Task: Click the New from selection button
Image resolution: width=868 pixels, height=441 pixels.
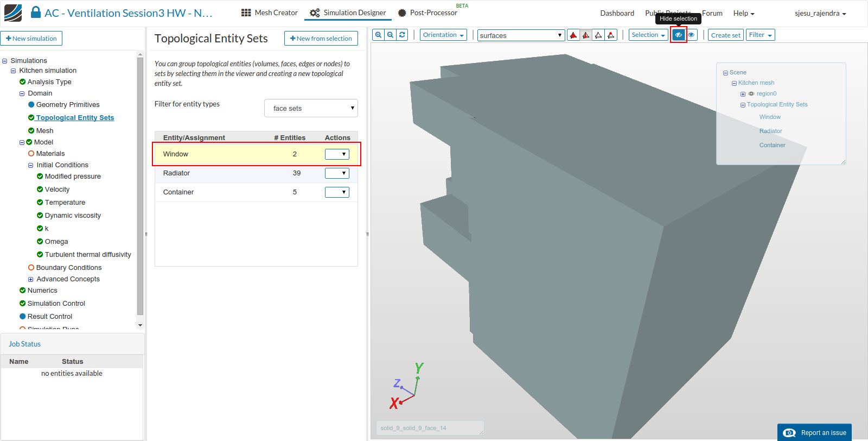Action: (321, 39)
